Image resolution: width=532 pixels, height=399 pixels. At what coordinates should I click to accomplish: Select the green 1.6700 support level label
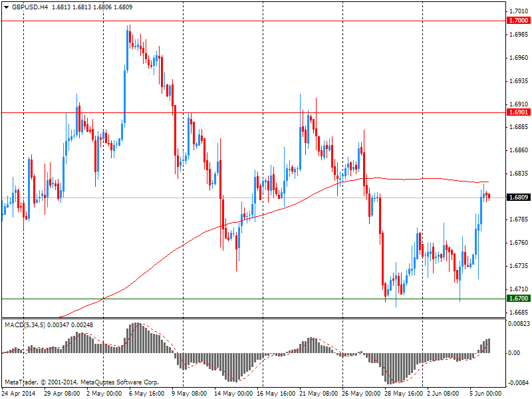(x=519, y=299)
